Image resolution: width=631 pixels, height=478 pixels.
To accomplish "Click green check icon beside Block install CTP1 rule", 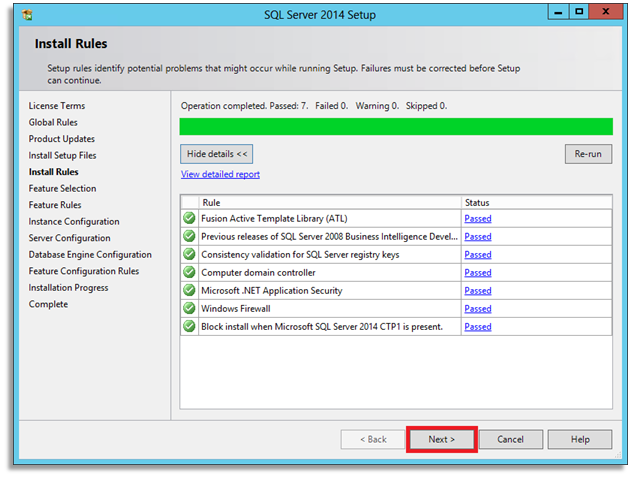I will click(x=189, y=326).
